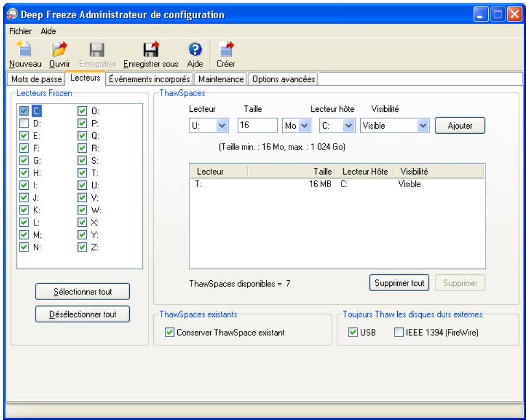Toggle the I: drive checkbox

(24, 185)
